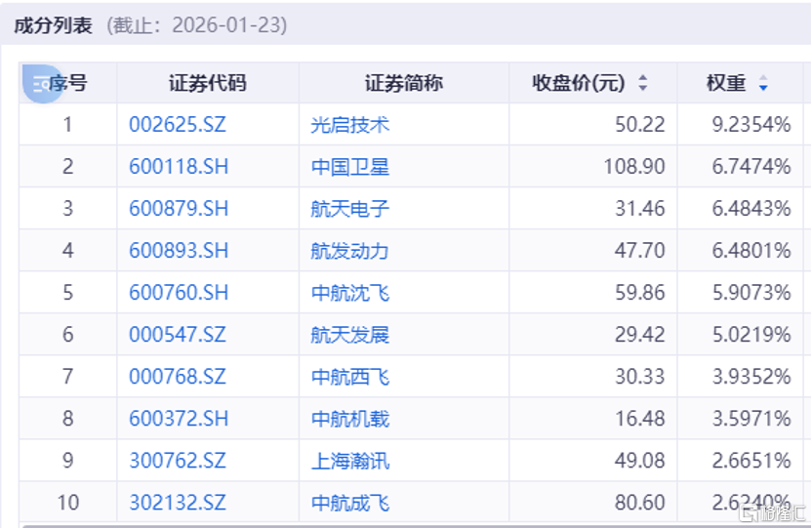Open the 中国卫星 stock link

(350, 167)
